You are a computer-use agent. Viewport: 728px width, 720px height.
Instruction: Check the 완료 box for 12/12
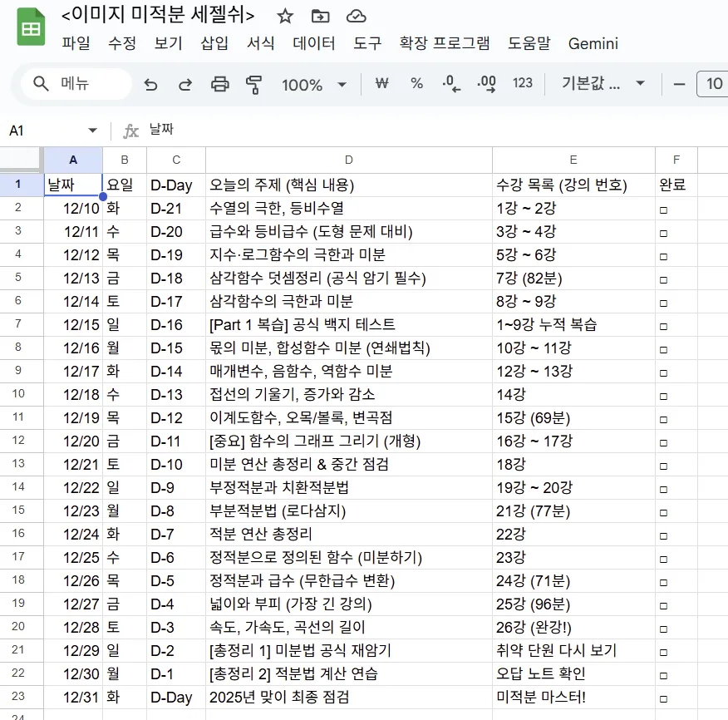663,256
